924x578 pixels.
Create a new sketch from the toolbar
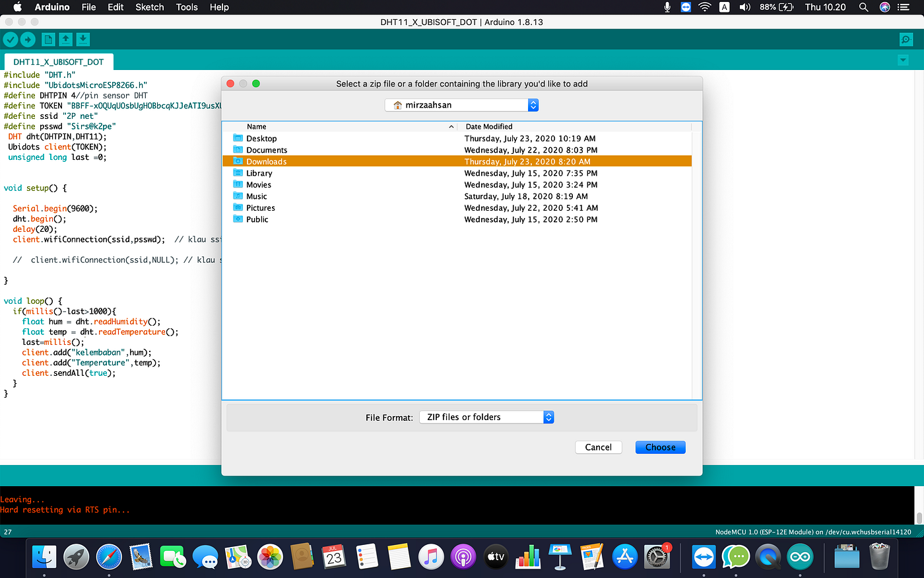tap(48, 40)
